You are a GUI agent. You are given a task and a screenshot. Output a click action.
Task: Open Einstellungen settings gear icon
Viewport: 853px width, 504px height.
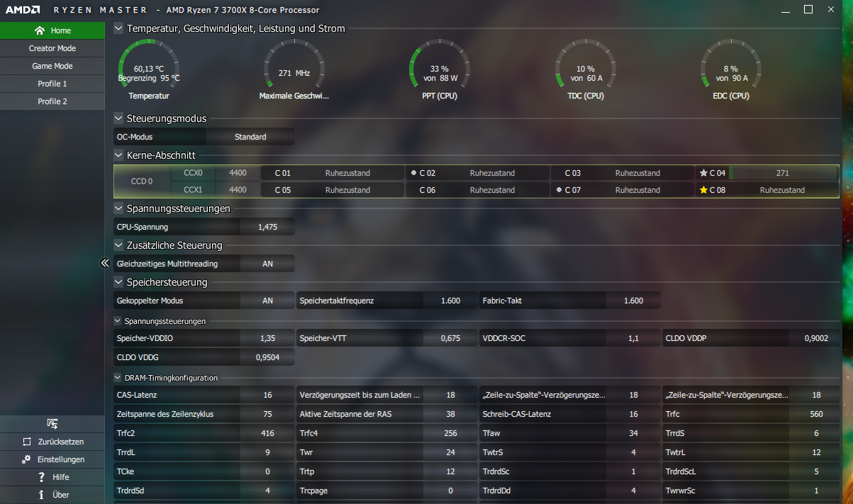tap(26, 459)
